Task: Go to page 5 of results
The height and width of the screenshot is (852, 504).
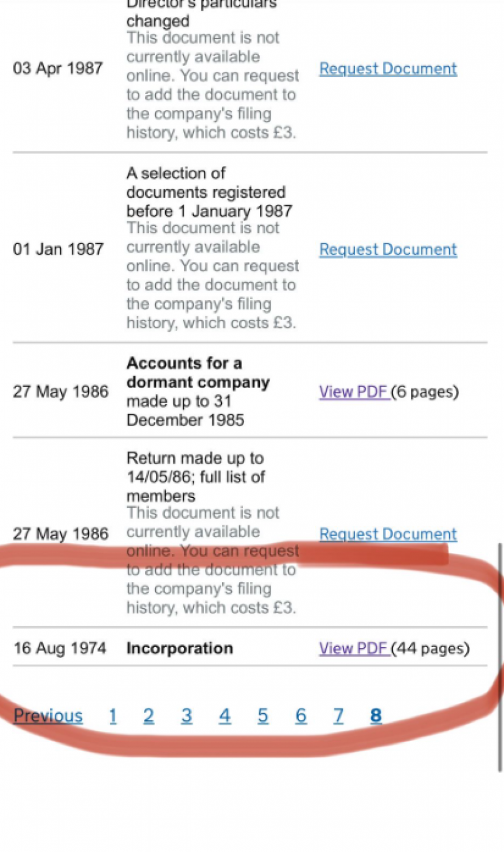Action: coord(263,716)
